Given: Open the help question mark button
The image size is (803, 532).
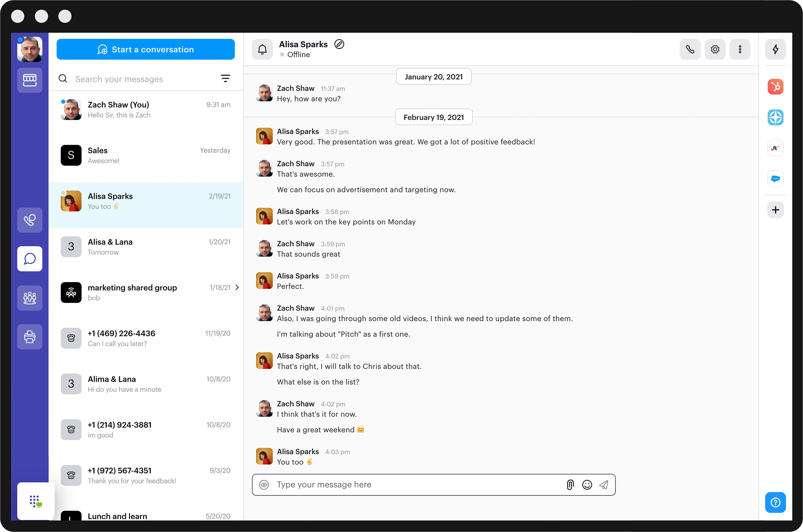Looking at the screenshot, I should (775, 502).
